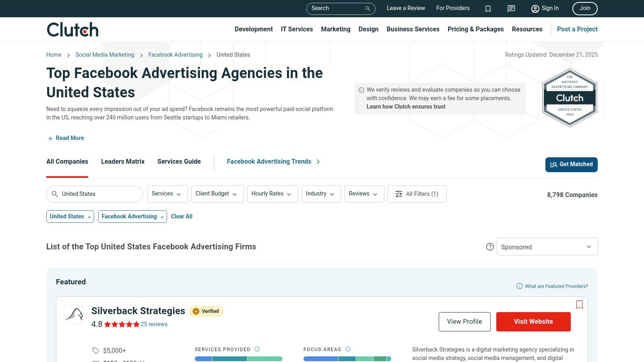Open the Sponsored sort dropdown
Image resolution: width=644 pixels, height=362 pixels.
click(x=547, y=247)
